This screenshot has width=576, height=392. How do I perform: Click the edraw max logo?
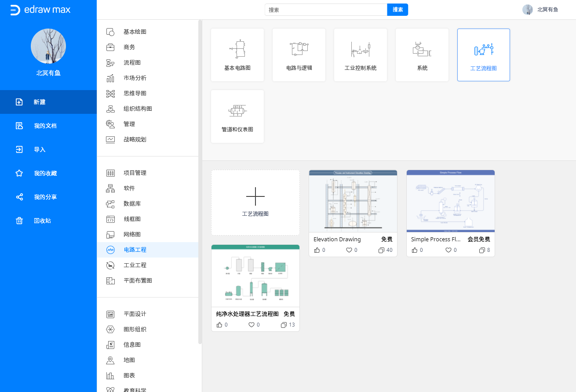tap(40, 10)
